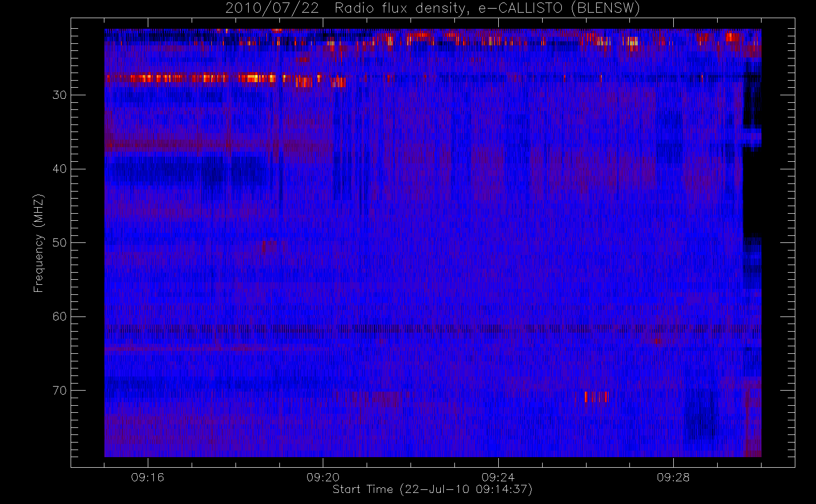Click the 'Start Time (22-Jul-10 09:14:37)' label
This screenshot has width=816, height=504.
[x=432, y=489]
